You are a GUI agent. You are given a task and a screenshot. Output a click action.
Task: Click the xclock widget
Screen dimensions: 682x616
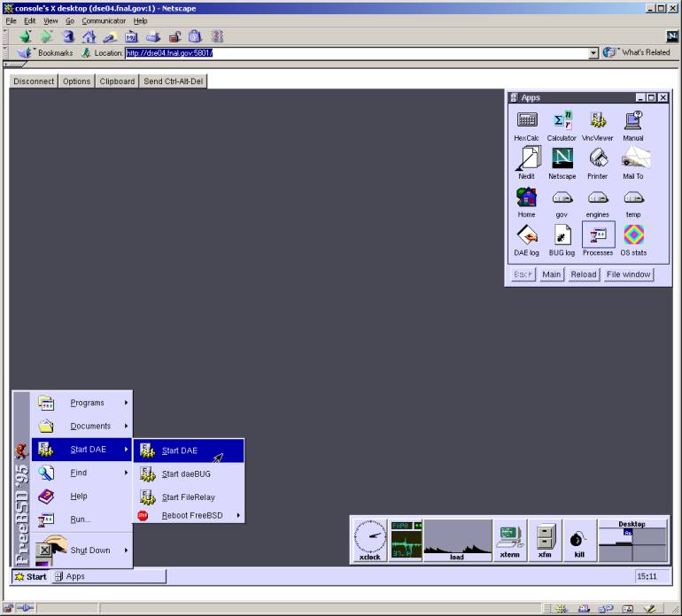(x=369, y=541)
